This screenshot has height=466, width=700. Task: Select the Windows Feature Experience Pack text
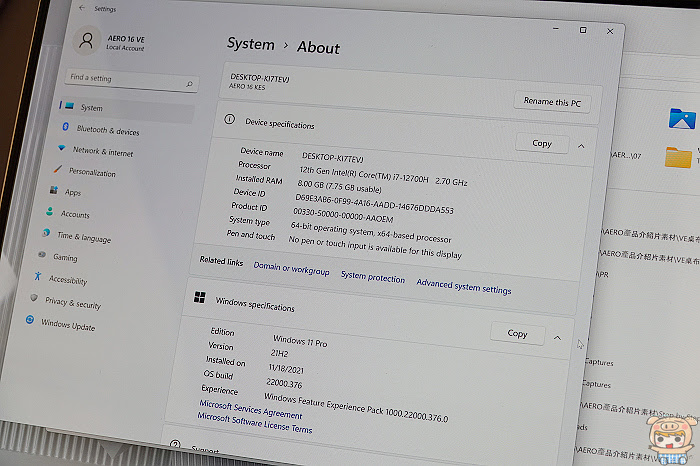coord(356,407)
